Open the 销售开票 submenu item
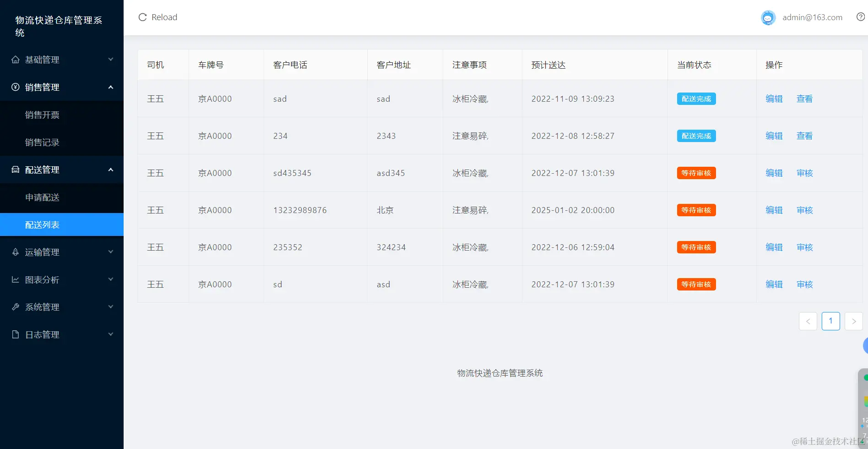Screen dimensions: 868x449 62,115
